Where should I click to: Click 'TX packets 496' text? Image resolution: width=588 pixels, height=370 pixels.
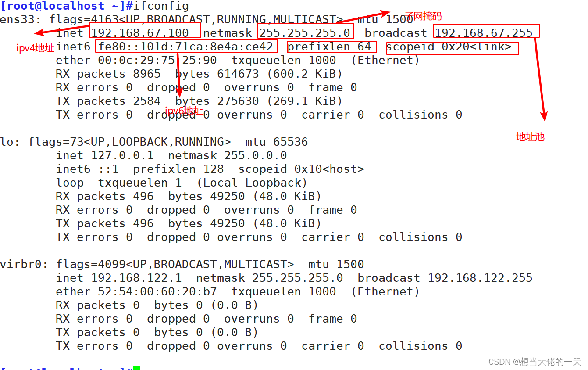pyautogui.click(x=105, y=223)
